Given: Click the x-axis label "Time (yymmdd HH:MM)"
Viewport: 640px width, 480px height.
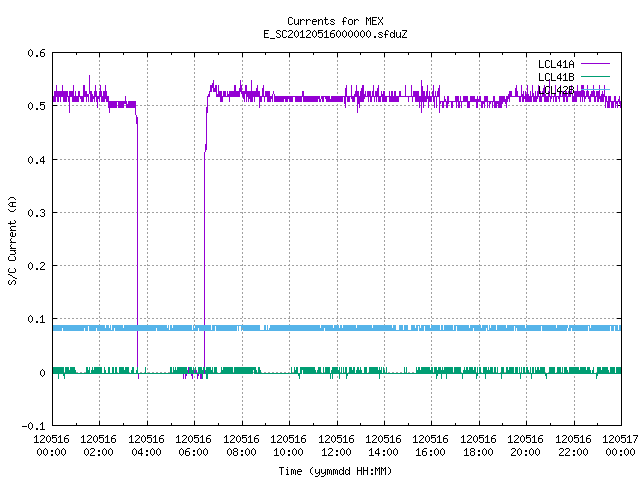Looking at the screenshot, I should tap(335, 471).
